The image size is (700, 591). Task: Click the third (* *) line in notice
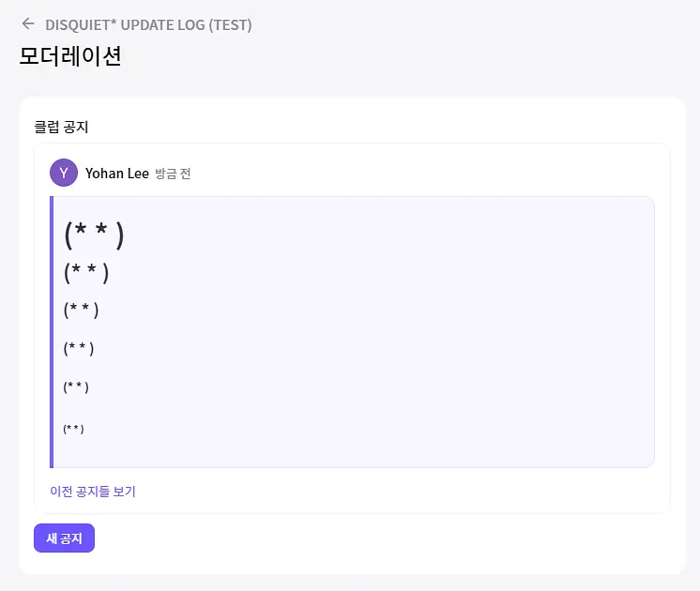[81, 310]
